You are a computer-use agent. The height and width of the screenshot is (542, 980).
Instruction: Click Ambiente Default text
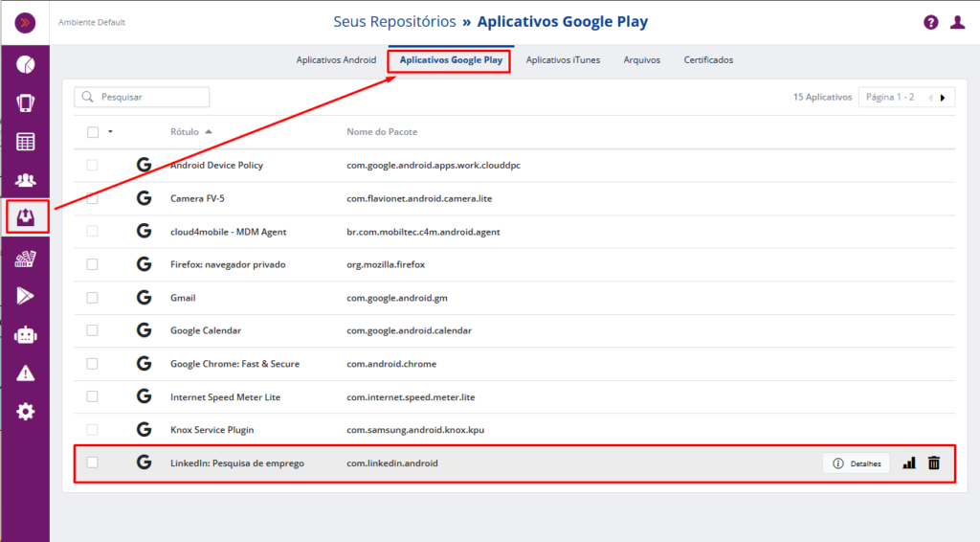92,23
